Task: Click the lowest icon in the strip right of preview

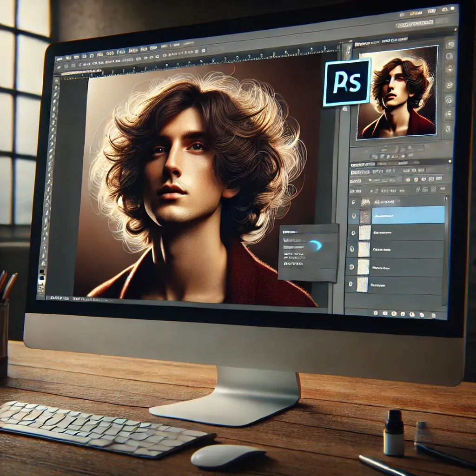Action: coord(449,128)
